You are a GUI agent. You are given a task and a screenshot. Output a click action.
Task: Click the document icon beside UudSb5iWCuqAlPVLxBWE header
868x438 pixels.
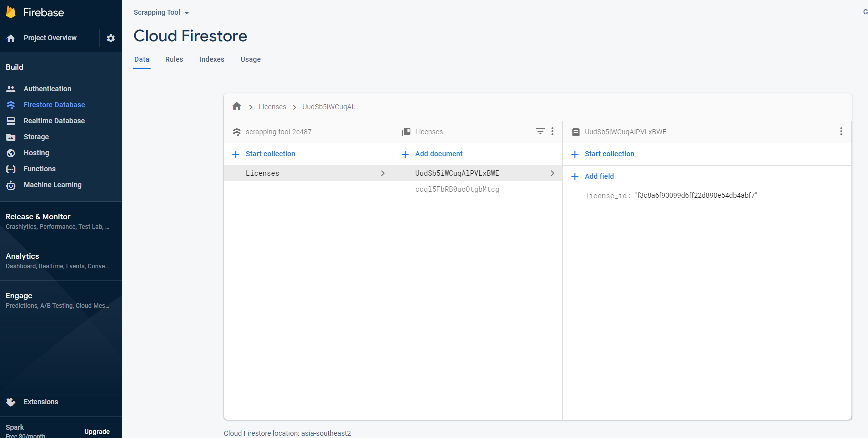point(576,132)
